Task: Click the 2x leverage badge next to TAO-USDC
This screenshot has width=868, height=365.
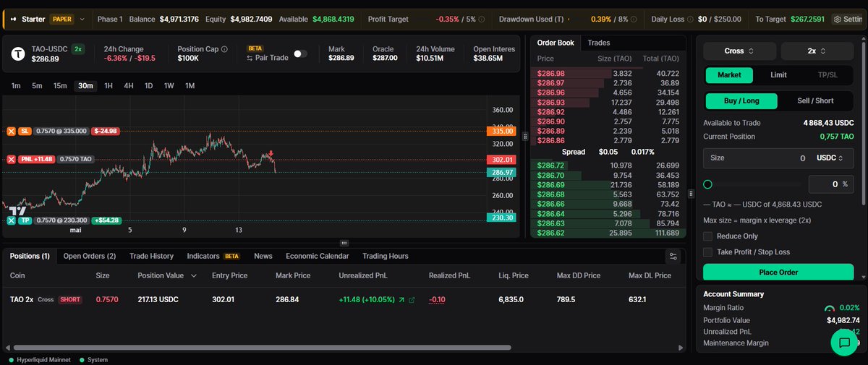Action: tap(78, 49)
